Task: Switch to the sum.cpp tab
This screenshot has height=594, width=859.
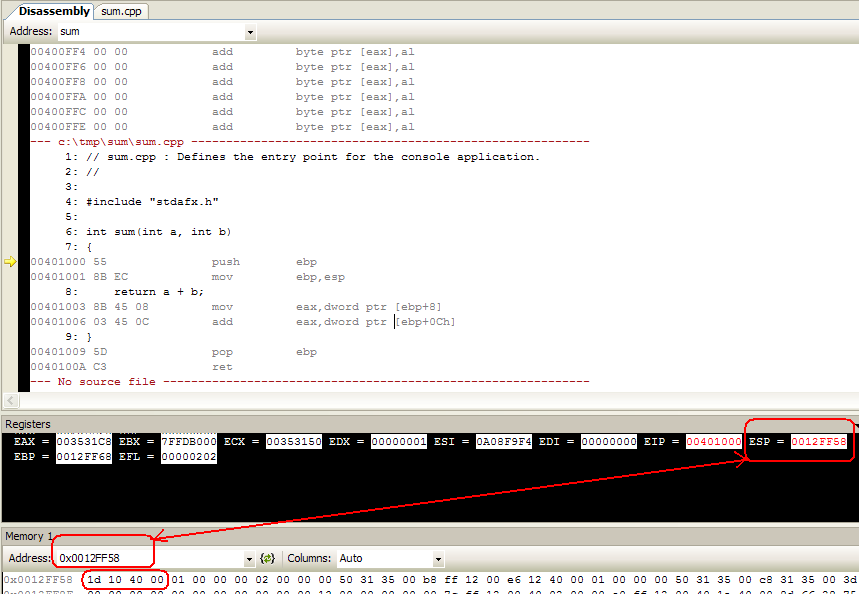Action: click(122, 11)
